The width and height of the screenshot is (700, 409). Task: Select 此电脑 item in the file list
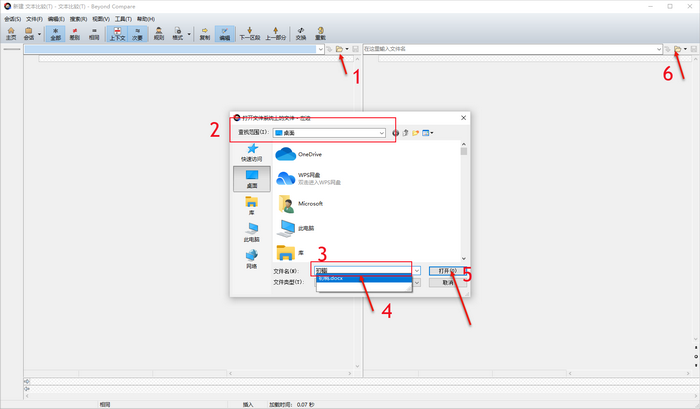pos(296,228)
